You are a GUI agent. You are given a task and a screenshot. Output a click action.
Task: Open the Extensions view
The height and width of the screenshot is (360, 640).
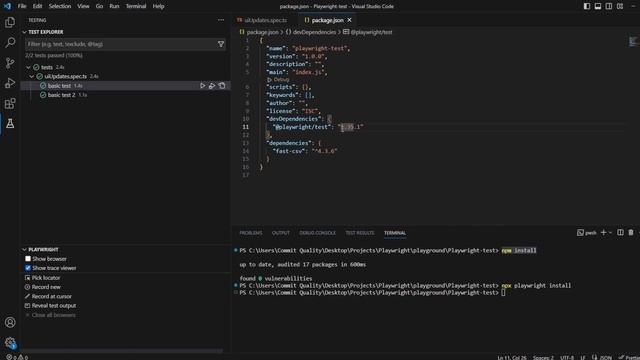pyautogui.click(x=10, y=103)
